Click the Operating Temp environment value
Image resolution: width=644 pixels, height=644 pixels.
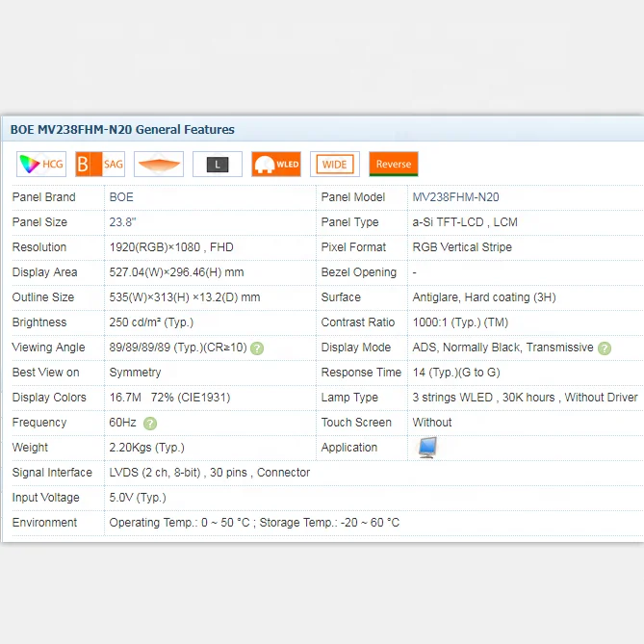254,523
